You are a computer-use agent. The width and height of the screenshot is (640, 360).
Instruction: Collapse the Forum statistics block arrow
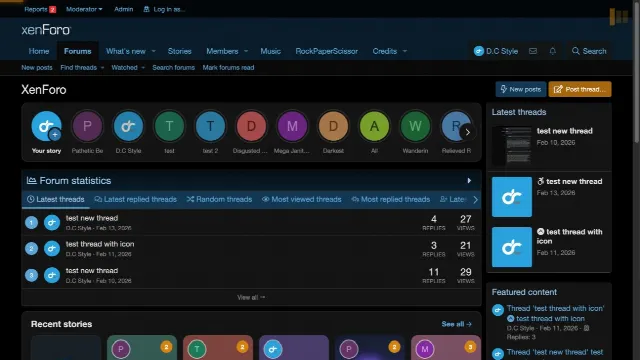(469, 180)
